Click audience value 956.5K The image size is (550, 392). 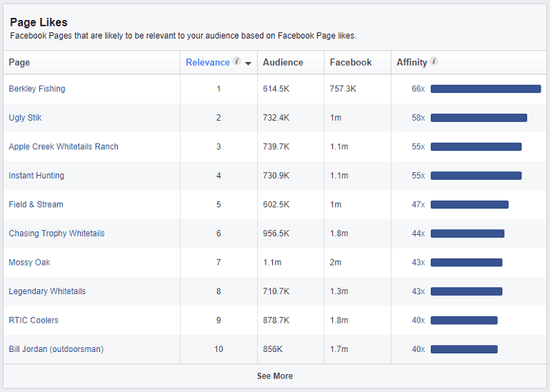[276, 233]
